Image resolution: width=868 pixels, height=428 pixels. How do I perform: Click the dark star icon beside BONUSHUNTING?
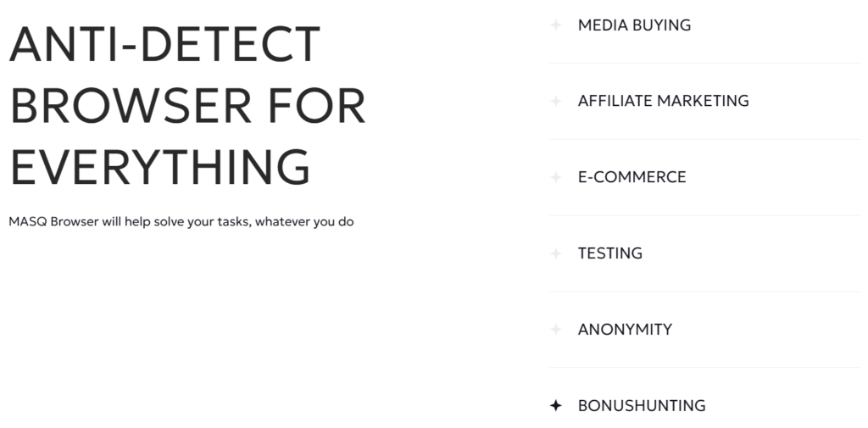pos(556,405)
